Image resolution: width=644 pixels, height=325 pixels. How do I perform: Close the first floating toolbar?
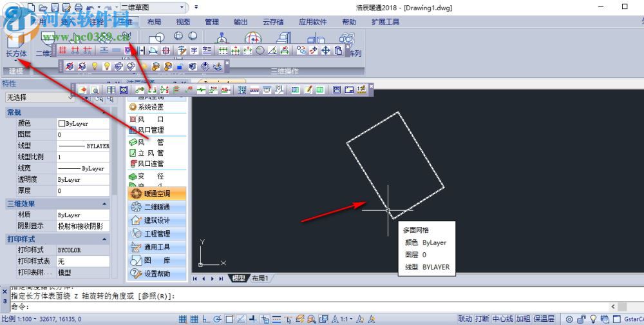click(348, 46)
